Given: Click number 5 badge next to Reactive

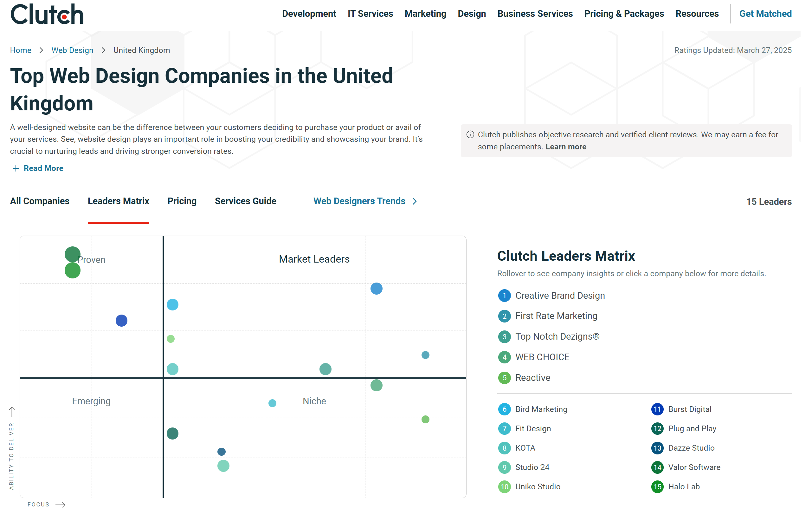Looking at the screenshot, I should coord(504,378).
